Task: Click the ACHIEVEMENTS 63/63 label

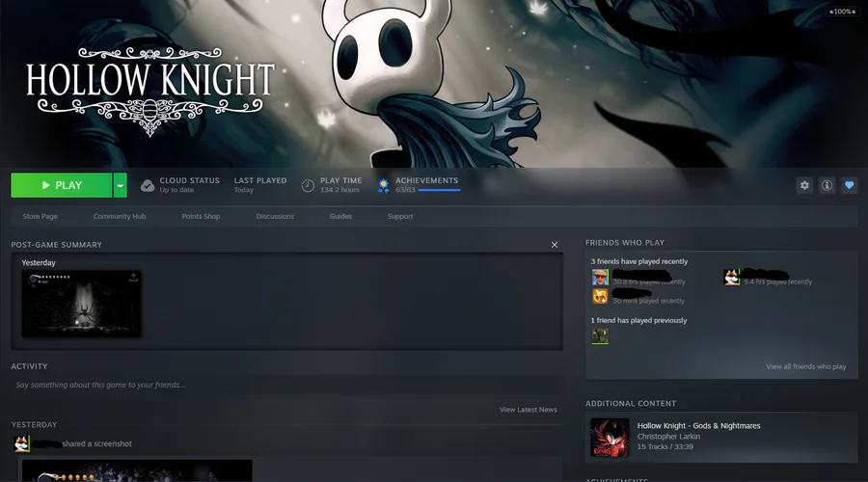Action: 427,185
